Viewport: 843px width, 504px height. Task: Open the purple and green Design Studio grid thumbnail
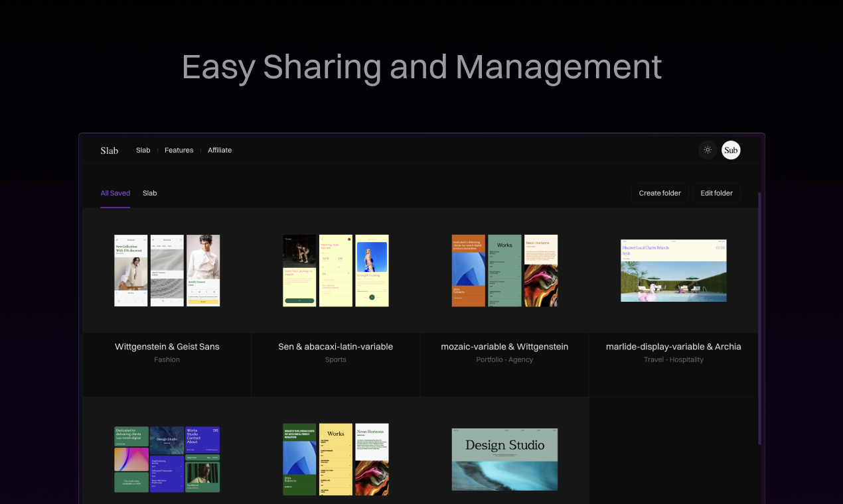click(x=167, y=459)
